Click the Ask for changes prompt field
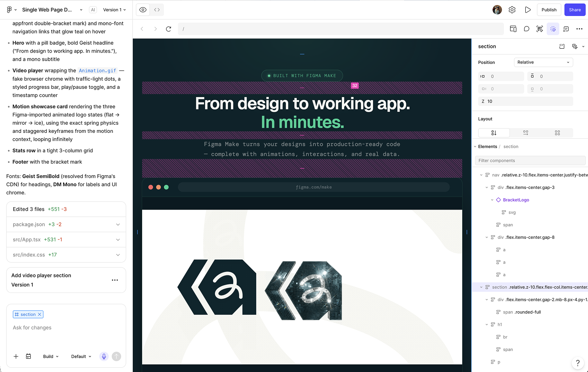 coord(66,328)
